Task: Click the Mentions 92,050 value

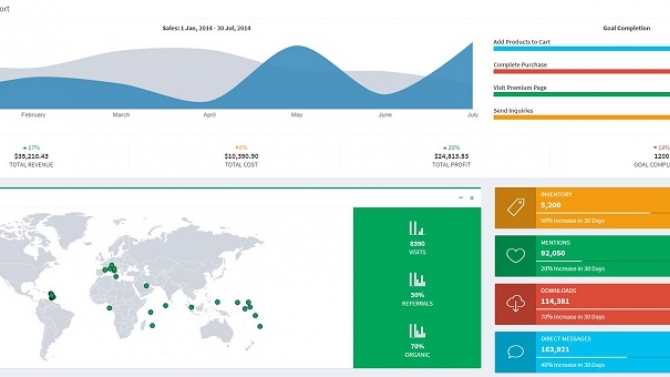Action: click(x=553, y=253)
